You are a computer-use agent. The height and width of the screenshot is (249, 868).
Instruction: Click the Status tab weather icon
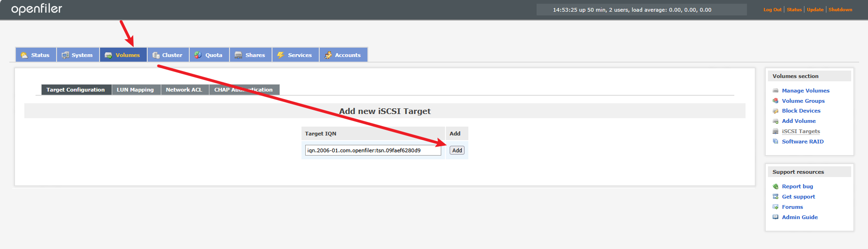pyautogui.click(x=24, y=55)
